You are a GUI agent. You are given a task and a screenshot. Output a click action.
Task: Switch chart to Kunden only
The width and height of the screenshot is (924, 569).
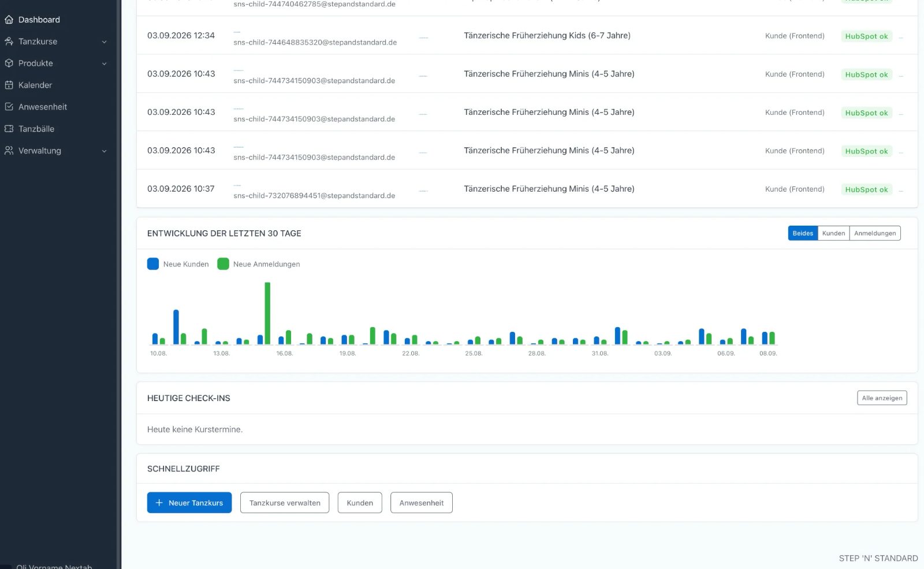pyautogui.click(x=833, y=233)
